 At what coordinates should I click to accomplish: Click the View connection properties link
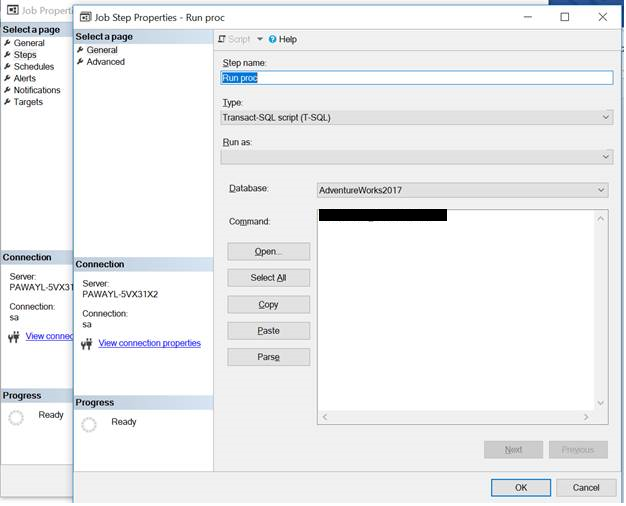[x=149, y=343]
